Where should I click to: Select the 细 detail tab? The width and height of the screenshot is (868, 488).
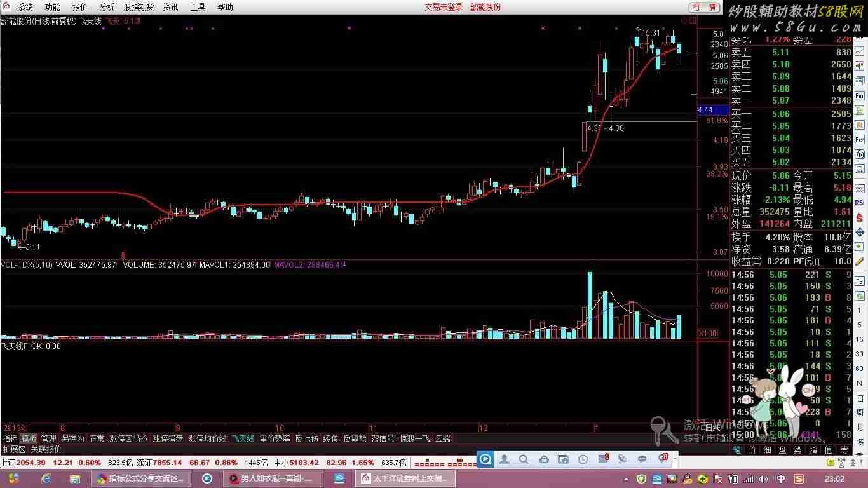tap(768, 449)
